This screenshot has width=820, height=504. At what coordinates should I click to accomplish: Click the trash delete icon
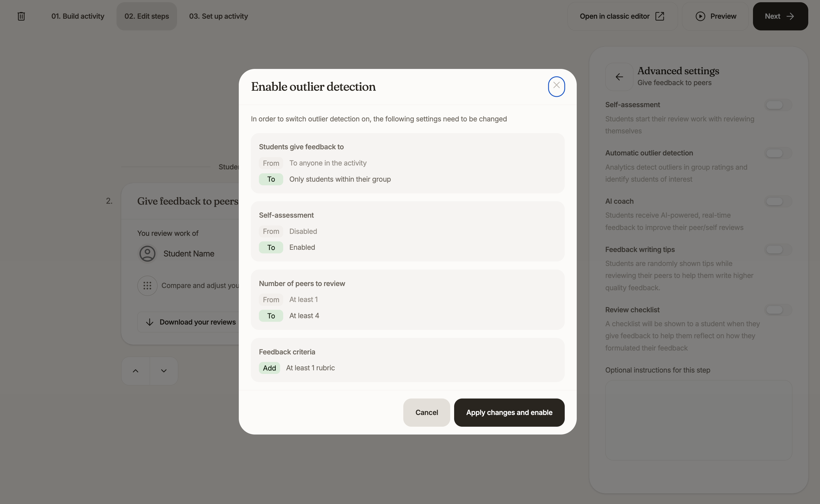pyautogui.click(x=21, y=16)
